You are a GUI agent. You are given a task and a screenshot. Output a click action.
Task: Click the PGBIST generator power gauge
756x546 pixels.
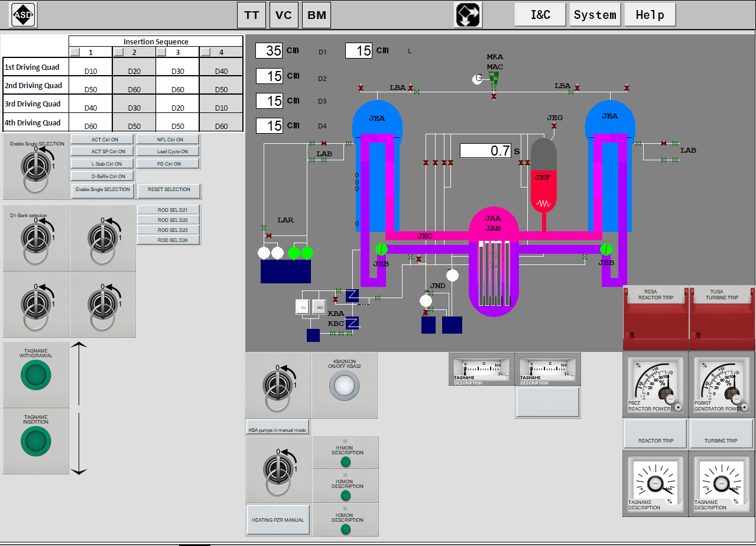pos(722,385)
